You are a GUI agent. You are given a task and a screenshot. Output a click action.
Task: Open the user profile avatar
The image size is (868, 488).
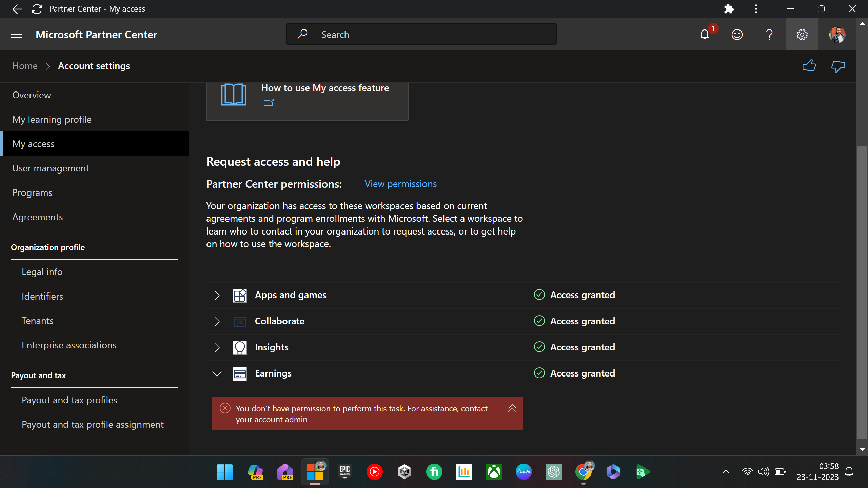[837, 35]
